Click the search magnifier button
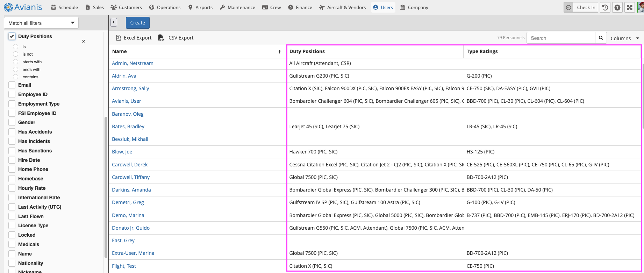The image size is (644, 273). (601, 38)
